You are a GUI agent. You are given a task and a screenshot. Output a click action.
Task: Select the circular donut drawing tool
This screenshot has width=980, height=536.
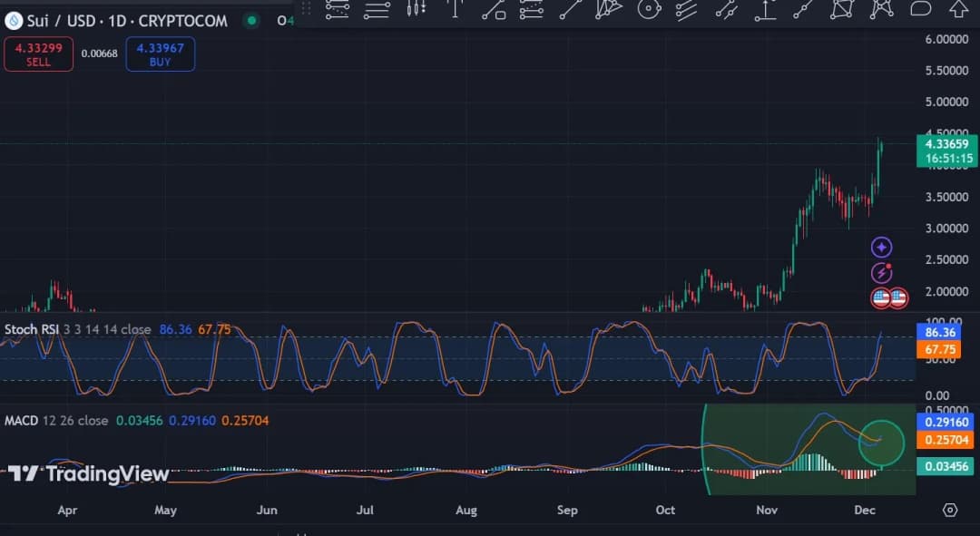(648, 9)
